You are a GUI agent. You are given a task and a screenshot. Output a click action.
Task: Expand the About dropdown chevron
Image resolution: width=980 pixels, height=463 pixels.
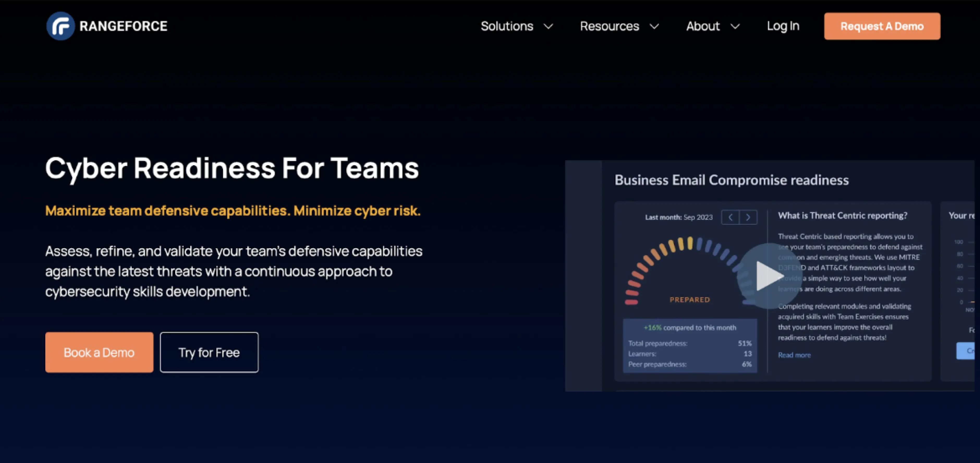735,27
